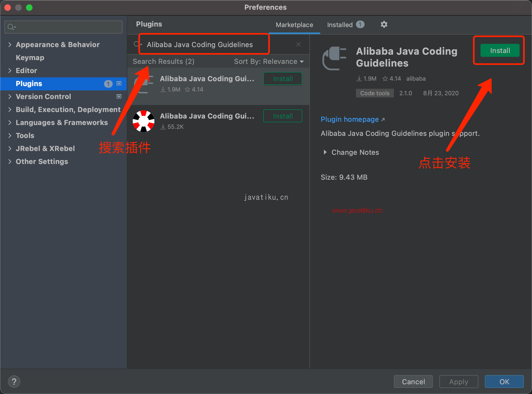Viewport: 532px width, 394px height.
Task: Expand the Change Notes disclosure triangle
Action: 325,152
